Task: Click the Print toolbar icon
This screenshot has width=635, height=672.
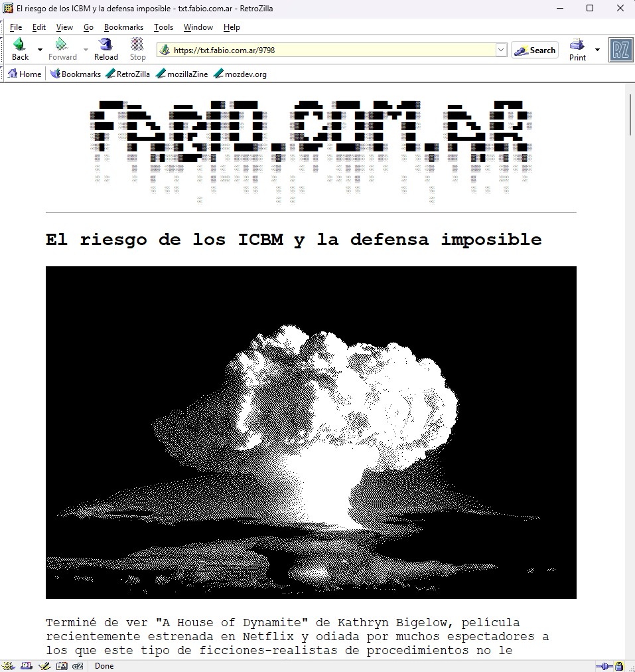Action: tap(577, 49)
